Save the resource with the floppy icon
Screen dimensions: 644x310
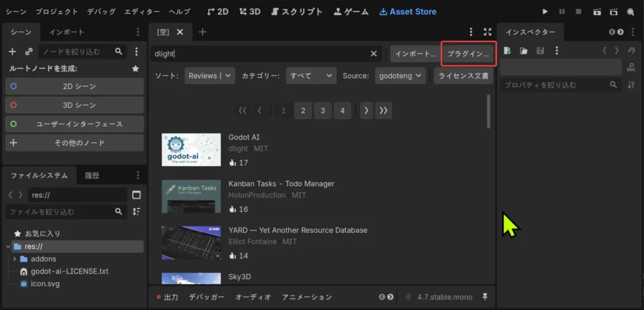click(x=540, y=50)
